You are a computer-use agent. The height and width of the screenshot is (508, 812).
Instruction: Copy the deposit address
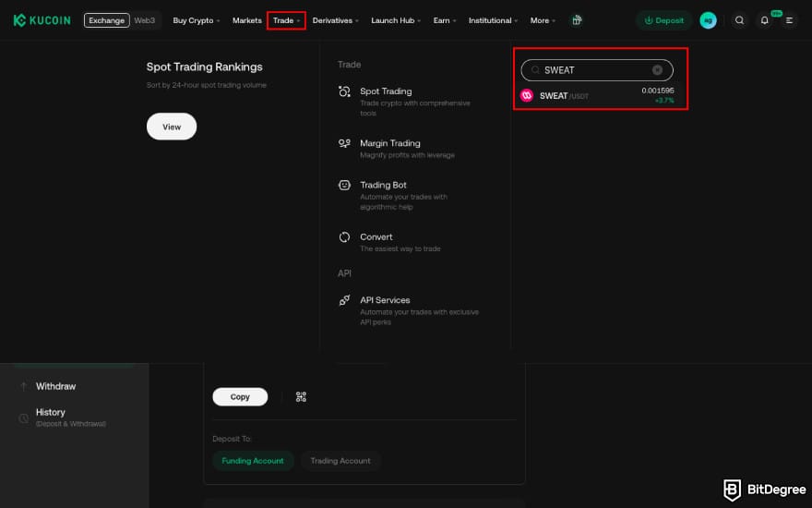point(240,396)
